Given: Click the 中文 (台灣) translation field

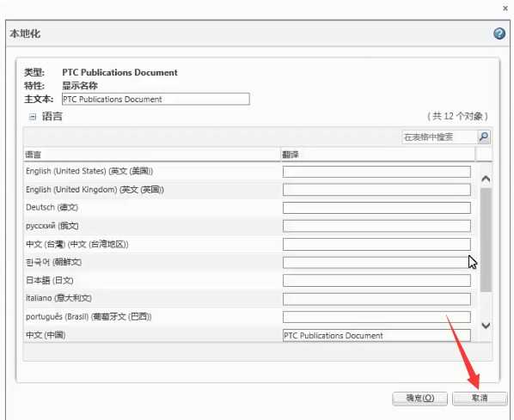Looking at the screenshot, I should click(x=376, y=245).
